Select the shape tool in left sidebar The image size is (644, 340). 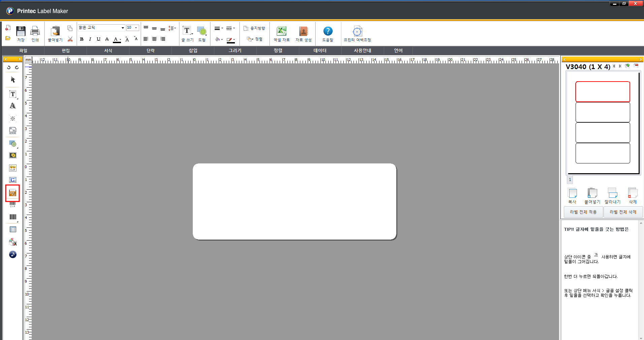(13, 144)
